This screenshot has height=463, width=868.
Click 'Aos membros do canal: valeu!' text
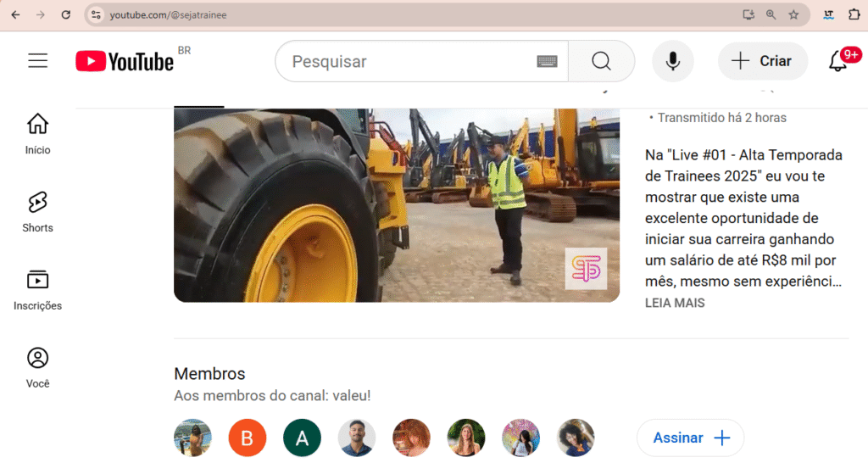[272, 396]
